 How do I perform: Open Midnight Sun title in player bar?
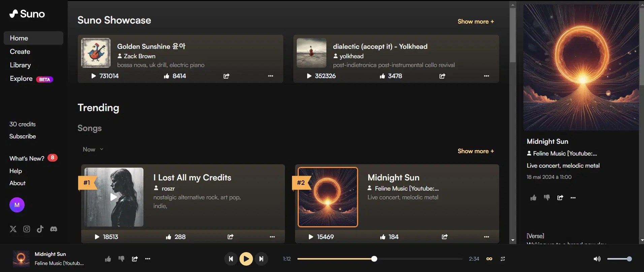50,254
